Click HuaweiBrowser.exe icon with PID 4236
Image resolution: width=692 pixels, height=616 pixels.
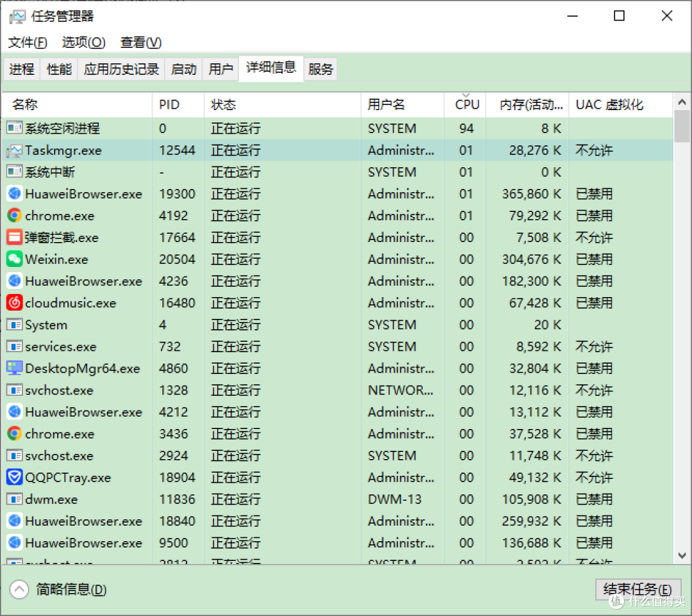14,281
